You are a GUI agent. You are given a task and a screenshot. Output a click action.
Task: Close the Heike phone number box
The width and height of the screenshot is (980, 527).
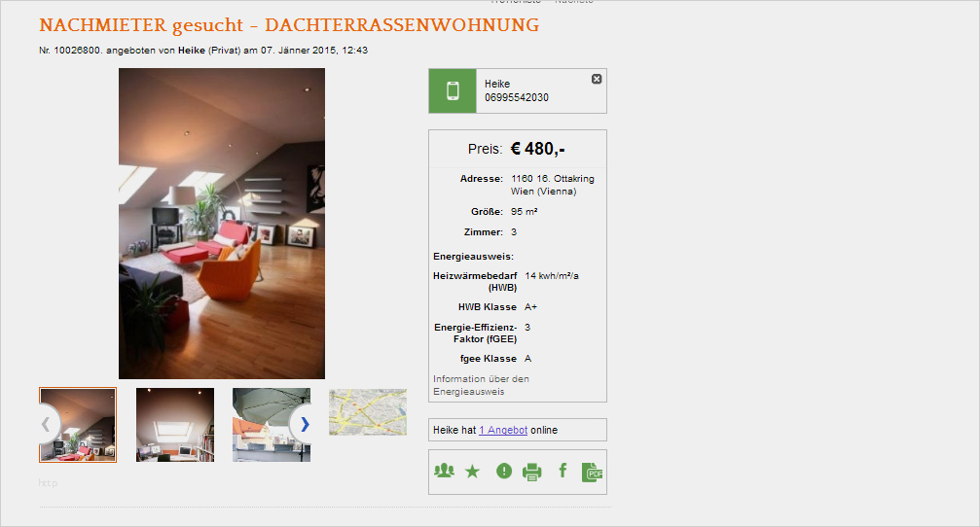597,79
